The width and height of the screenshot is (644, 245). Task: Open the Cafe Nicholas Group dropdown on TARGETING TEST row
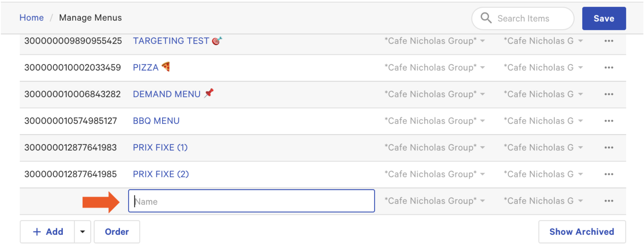483,41
